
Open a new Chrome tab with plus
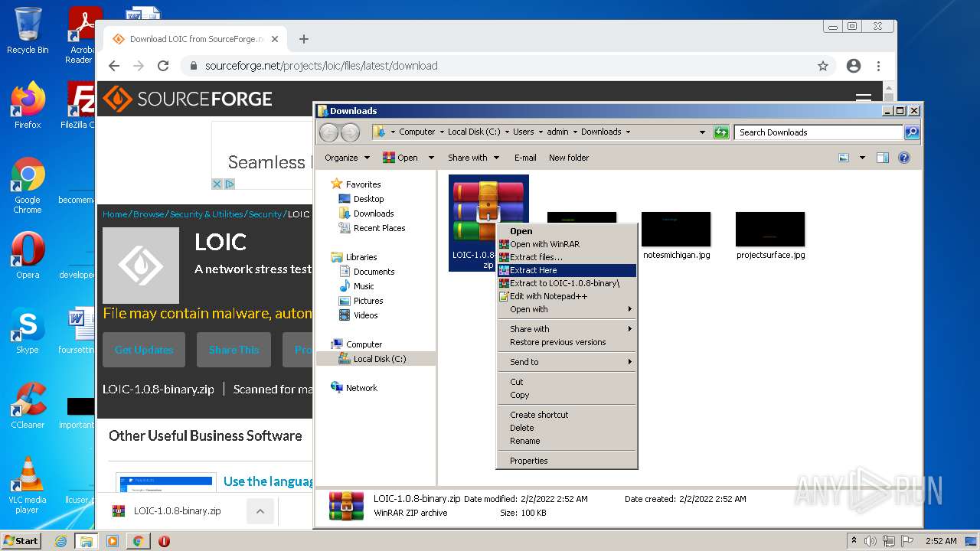tap(304, 39)
